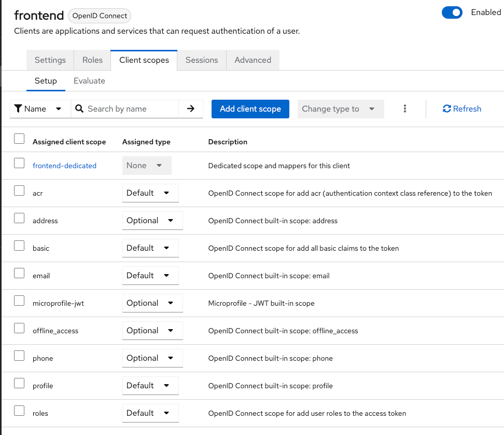
Task: Select the acr scope checkbox
Action: click(19, 191)
